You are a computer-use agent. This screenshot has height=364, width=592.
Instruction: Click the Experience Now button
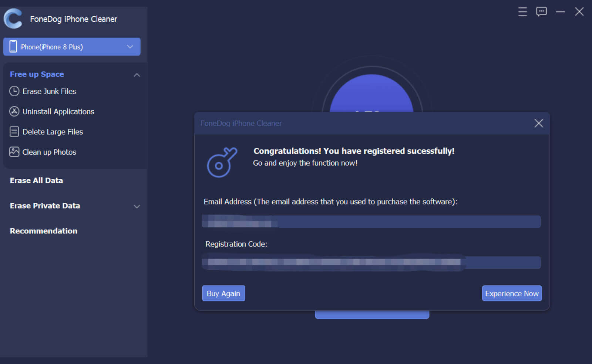point(512,293)
